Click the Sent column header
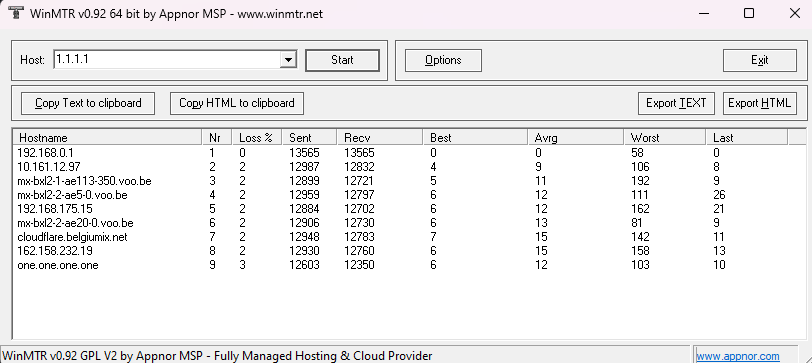This screenshot has height=363, width=812. pyautogui.click(x=309, y=137)
